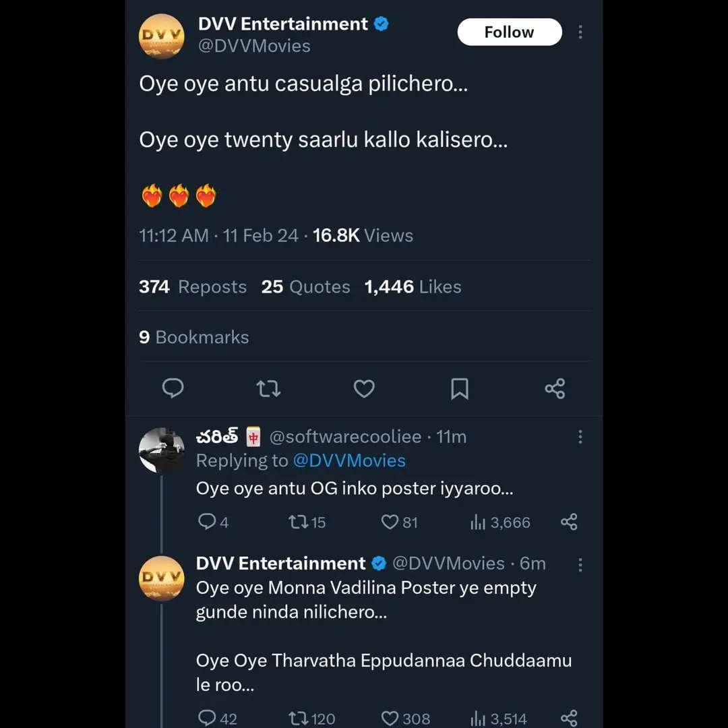The image size is (728, 728).
Task: Open @DVVMovies mention link in reply
Action: [348, 461]
